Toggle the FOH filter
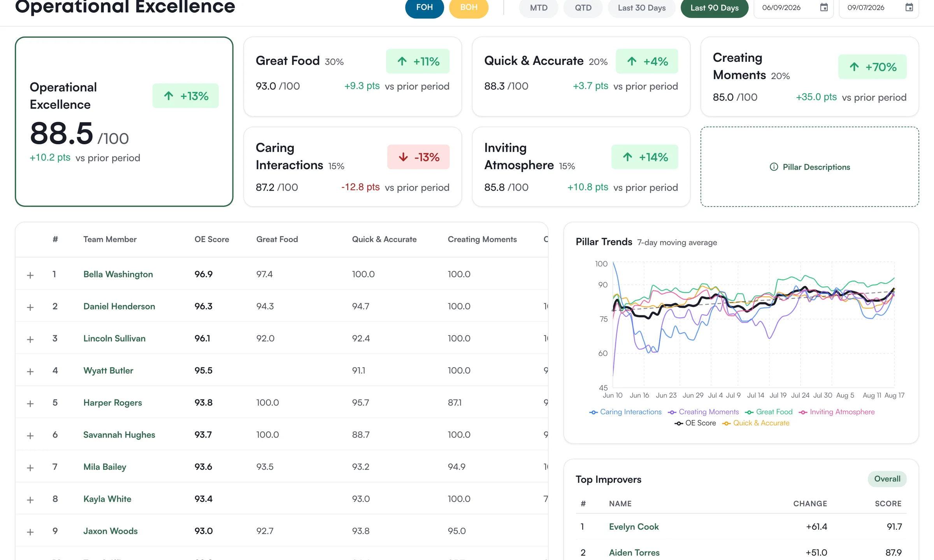Screen dimensions: 934x560 [424, 8]
